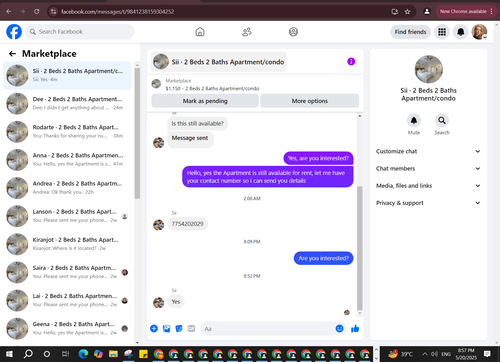Click the taskbar clock showing 8:57 PM
Viewport: 500px width, 362px height.
tap(466, 354)
